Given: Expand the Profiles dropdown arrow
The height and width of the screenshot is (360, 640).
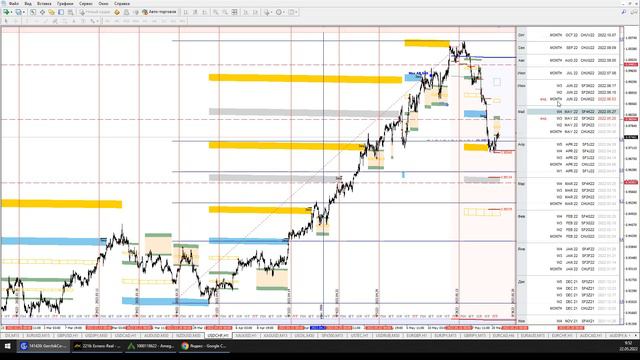Looking at the screenshot, I should pos(24,12).
